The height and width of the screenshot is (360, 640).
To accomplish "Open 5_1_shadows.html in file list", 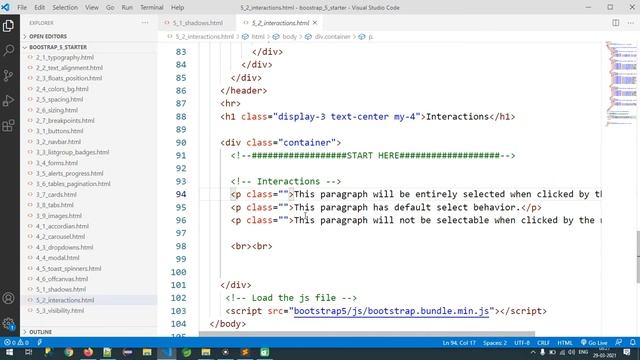I will point(61,289).
